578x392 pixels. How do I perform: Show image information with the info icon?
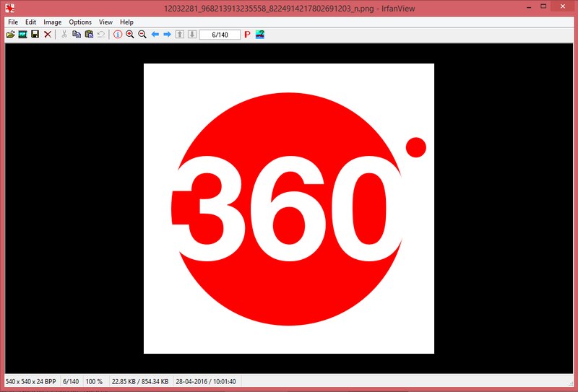118,35
